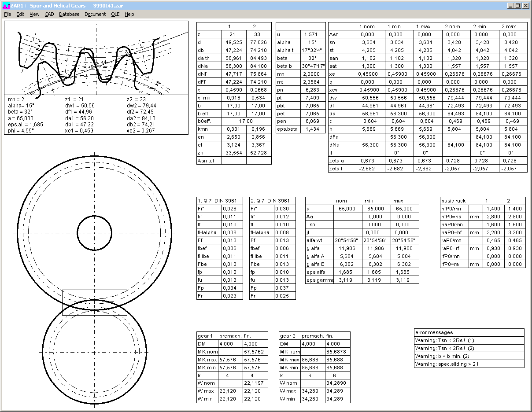
Task: Open the CAD menu
Action: click(x=49, y=14)
